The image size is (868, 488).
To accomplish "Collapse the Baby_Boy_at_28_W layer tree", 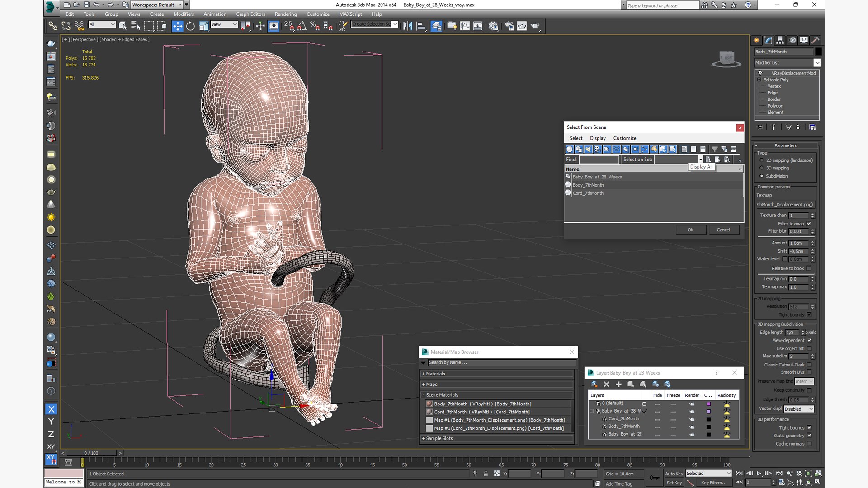I will coord(592,411).
